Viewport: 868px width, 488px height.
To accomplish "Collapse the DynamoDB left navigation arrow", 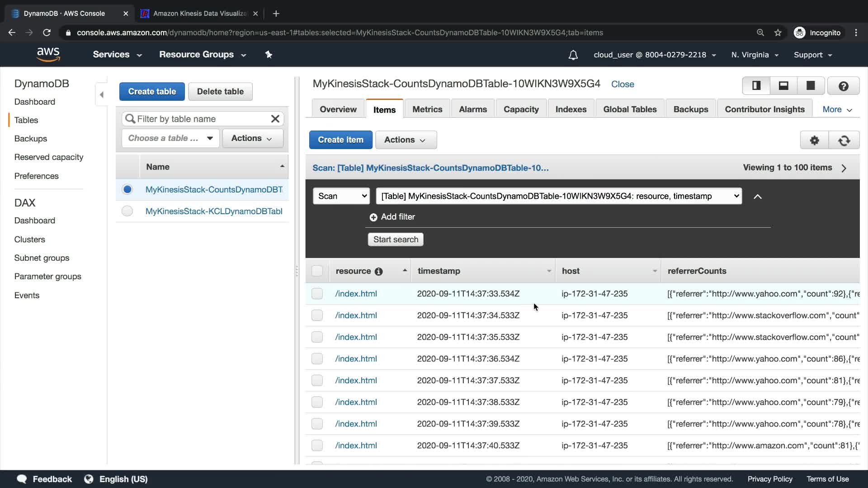I will [101, 94].
